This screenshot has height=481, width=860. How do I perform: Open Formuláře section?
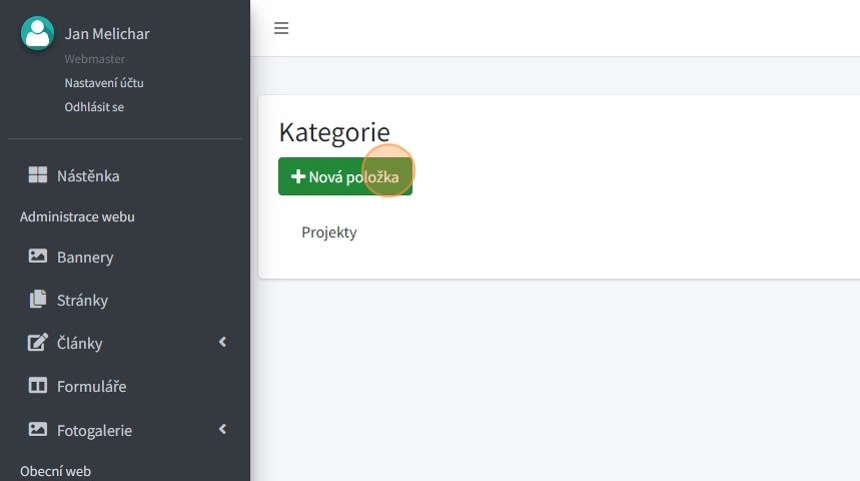(91, 386)
